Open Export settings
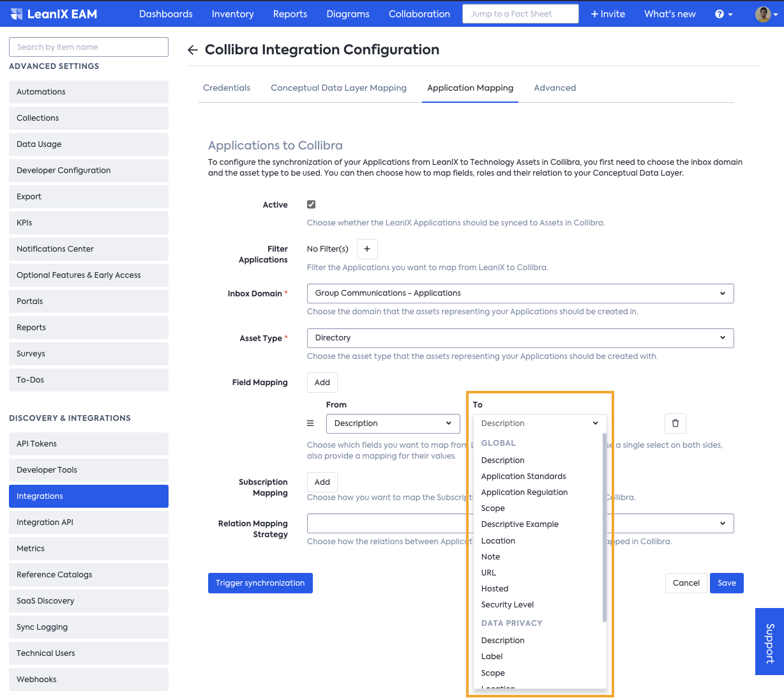 pos(89,197)
